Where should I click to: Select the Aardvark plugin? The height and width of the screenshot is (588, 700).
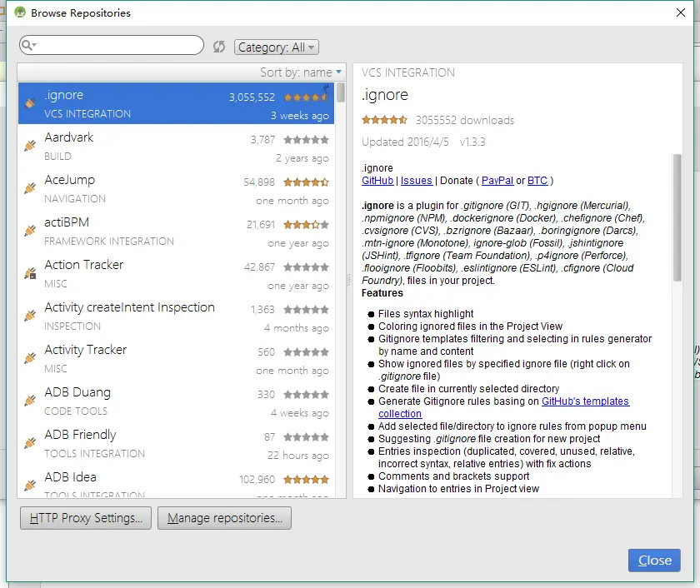[x=176, y=146]
